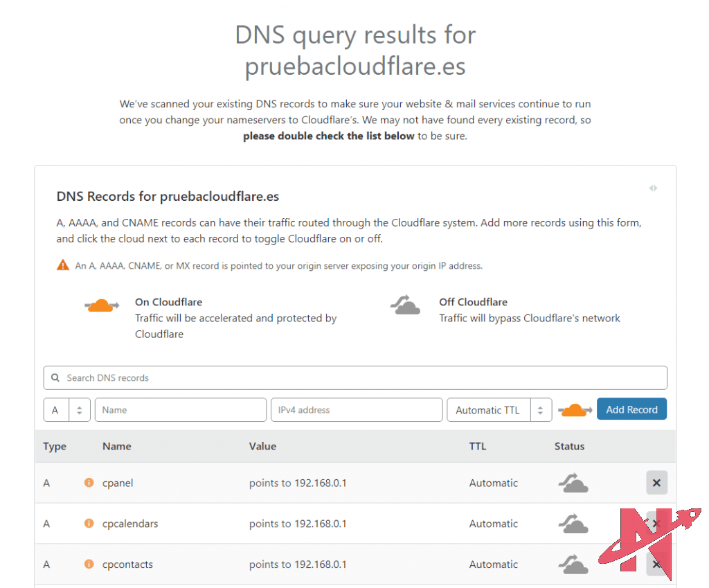Toggle Cloudflare proxy cloud for cpcalendars record
The height and width of the screenshot is (588, 709).
point(573,524)
